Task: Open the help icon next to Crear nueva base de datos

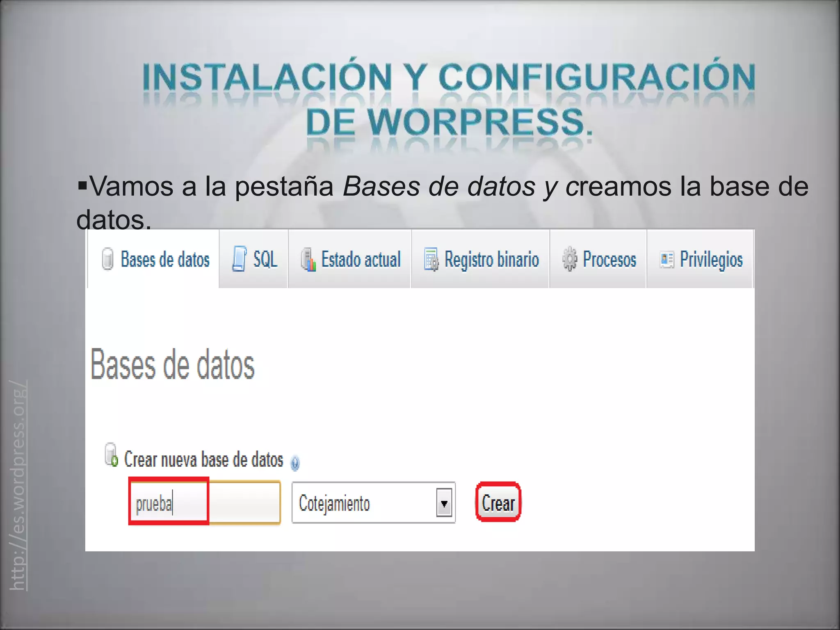Action: point(295,463)
